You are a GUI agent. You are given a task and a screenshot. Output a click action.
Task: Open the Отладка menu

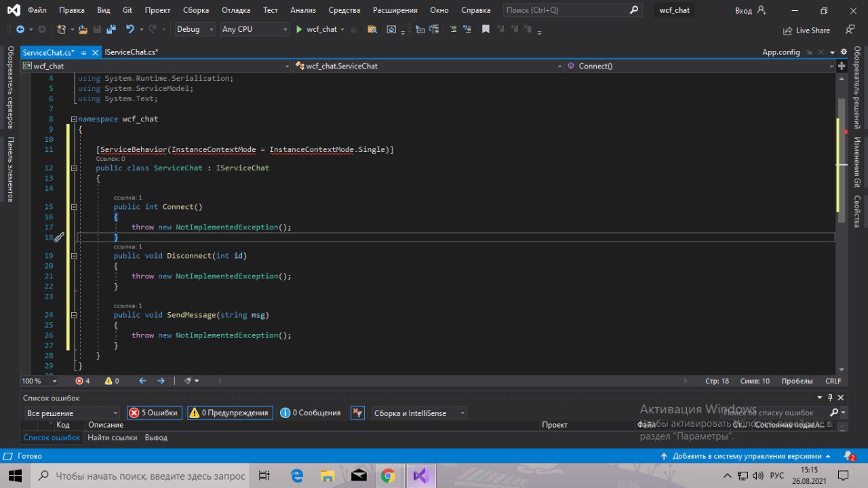coord(236,10)
